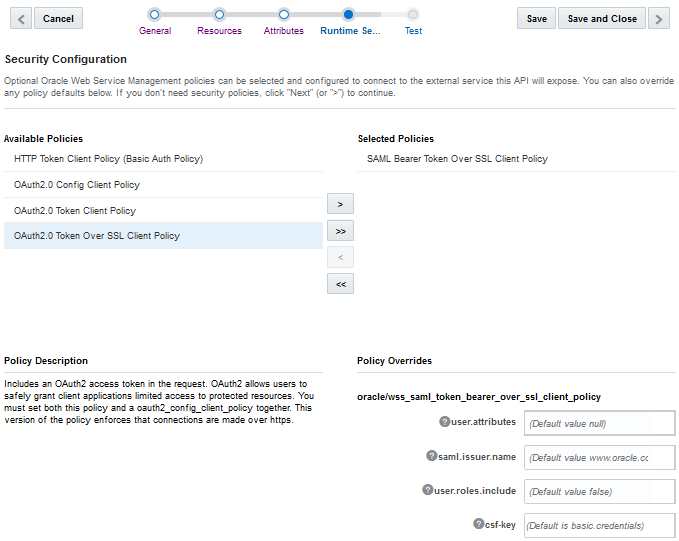This screenshot has height=541, width=679.
Task: Select SAML Bearer Token Over SSL policy
Action: pos(457,159)
